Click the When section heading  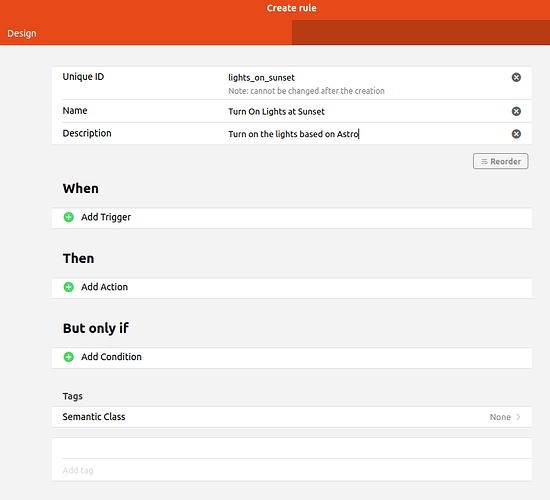pos(81,188)
